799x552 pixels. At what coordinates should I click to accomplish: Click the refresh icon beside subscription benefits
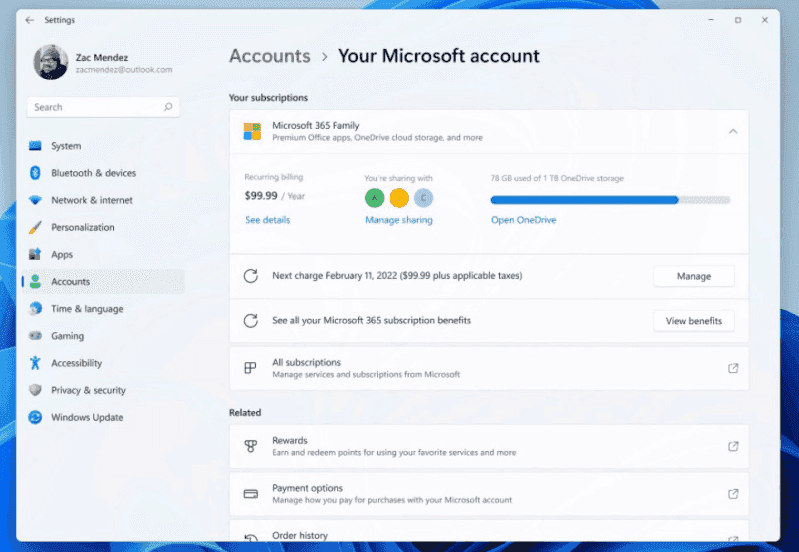coord(250,321)
